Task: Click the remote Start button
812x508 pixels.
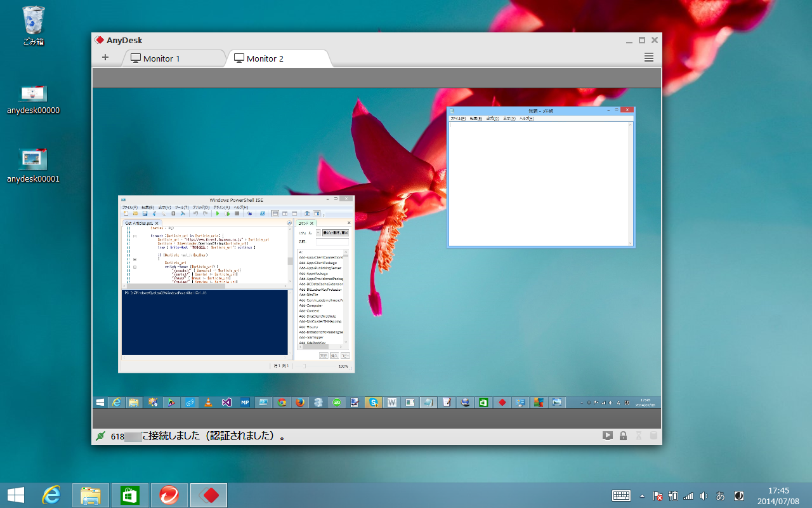Action: click(x=100, y=402)
